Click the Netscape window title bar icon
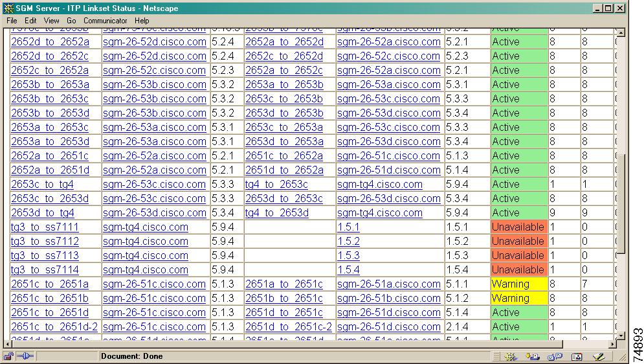 pos(8,8)
